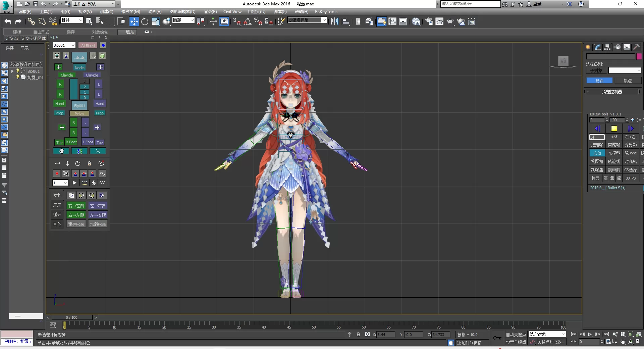Click the Undo arrow in main toolbar

pos(8,22)
